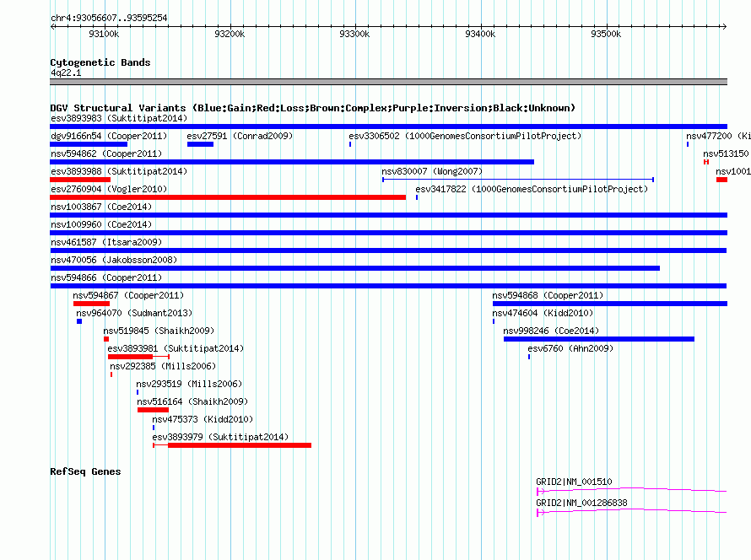Click nsv293519 (Mills2006) label

tap(189, 384)
